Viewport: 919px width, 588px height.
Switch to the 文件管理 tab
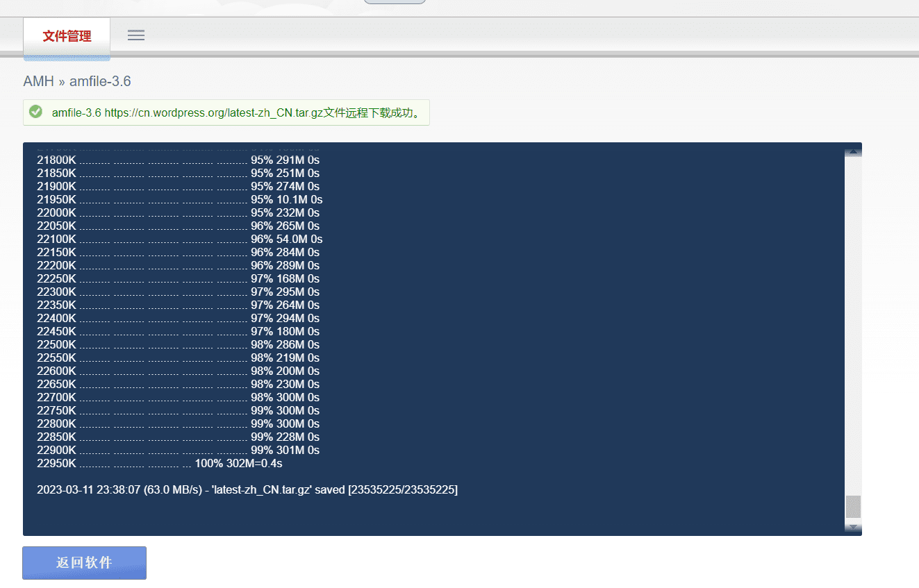coord(67,36)
